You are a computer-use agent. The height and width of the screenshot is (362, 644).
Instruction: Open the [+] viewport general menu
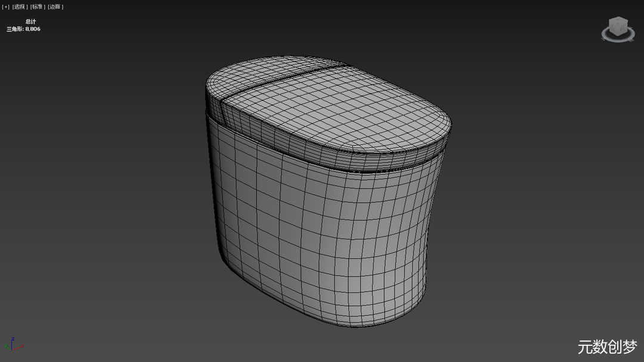6,7
